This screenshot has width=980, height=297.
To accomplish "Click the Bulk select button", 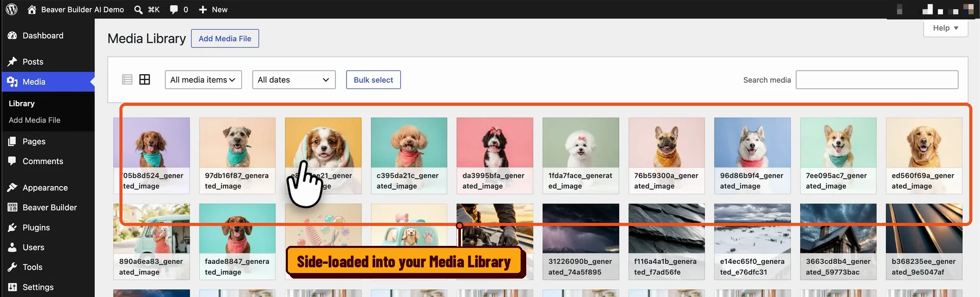I will pos(373,80).
